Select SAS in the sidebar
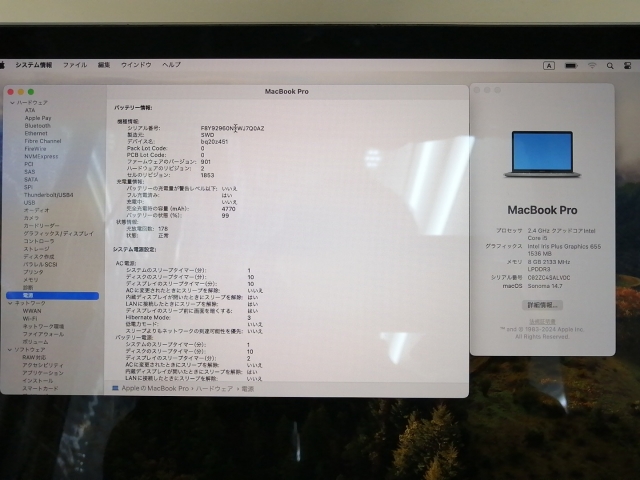Image resolution: width=640 pixels, height=480 pixels. [x=29, y=172]
